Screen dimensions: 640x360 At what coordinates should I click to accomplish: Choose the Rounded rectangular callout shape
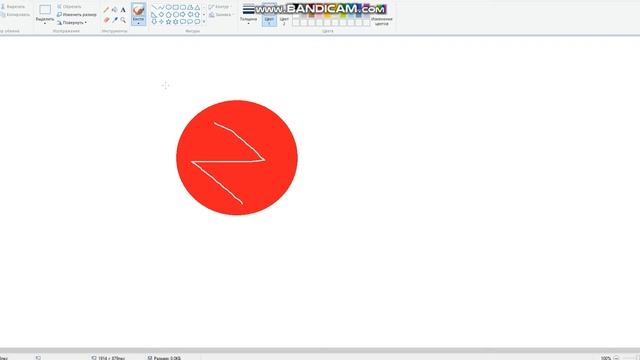[x=183, y=22]
